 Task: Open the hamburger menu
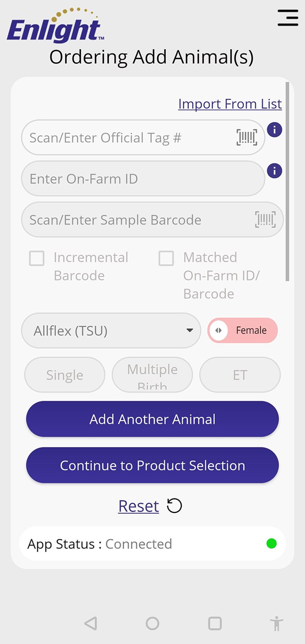288,18
